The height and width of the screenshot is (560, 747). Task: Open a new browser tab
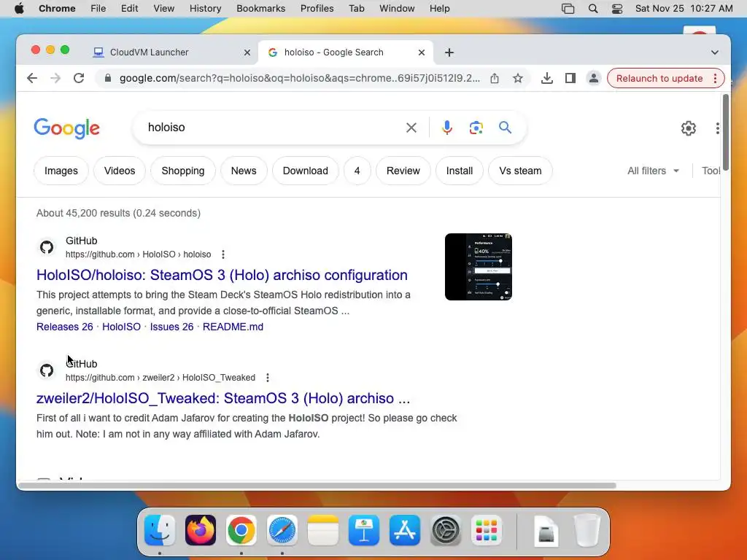[x=449, y=52]
